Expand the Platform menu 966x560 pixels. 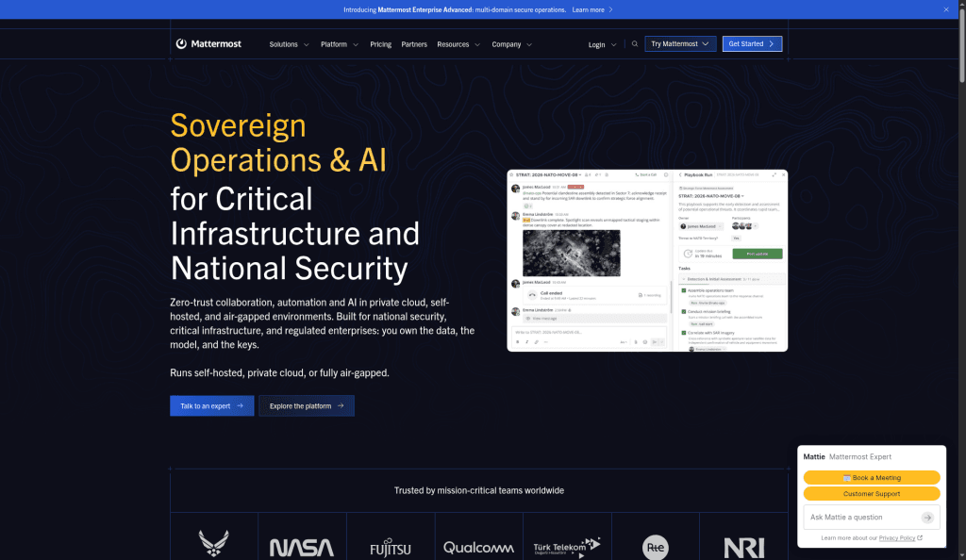[x=340, y=44]
